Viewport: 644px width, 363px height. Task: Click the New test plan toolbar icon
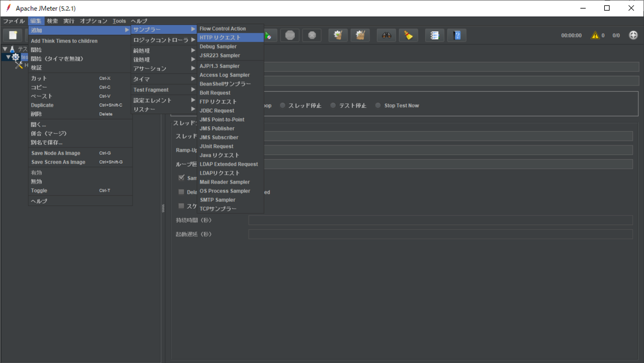pyautogui.click(x=13, y=35)
